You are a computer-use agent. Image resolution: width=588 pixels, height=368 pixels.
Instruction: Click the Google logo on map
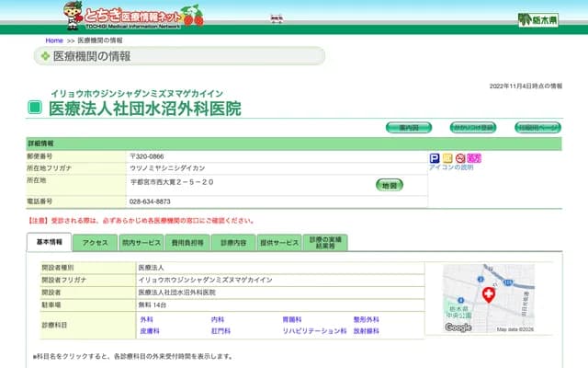pos(458,327)
